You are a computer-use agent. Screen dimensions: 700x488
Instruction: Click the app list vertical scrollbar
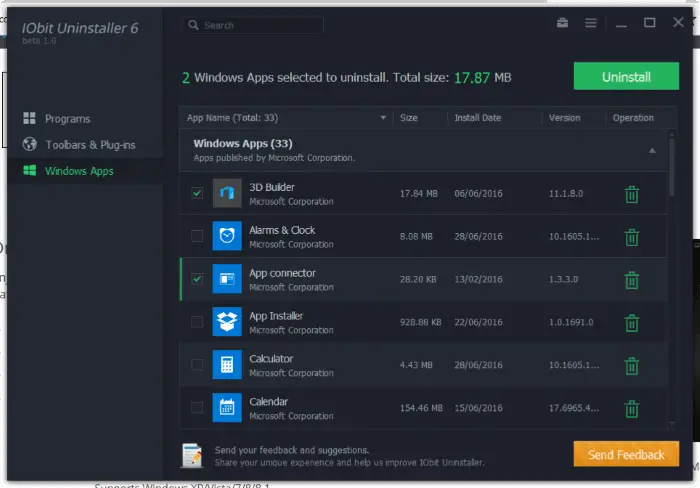pos(672,278)
